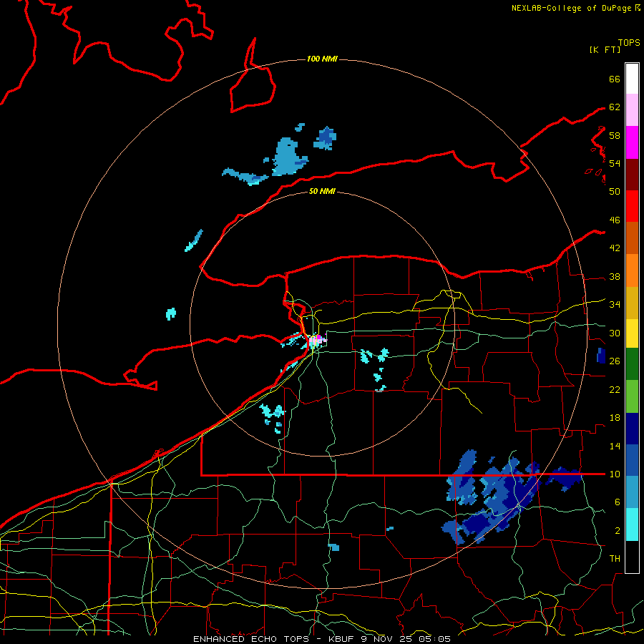Click the legend value '6'

click(x=618, y=502)
